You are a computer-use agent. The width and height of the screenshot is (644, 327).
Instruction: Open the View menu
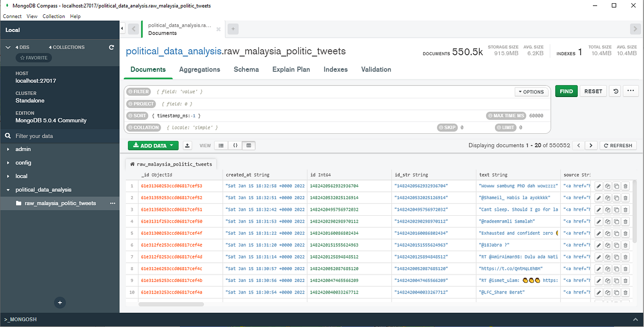[x=32, y=16]
